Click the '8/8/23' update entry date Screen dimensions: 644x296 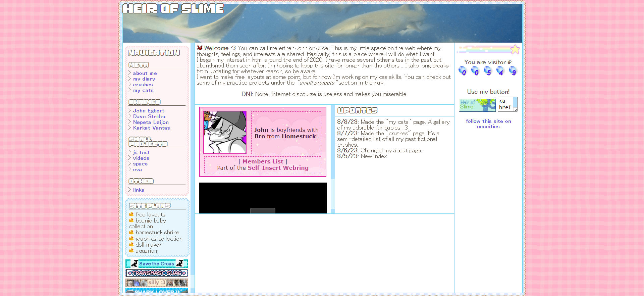click(348, 122)
